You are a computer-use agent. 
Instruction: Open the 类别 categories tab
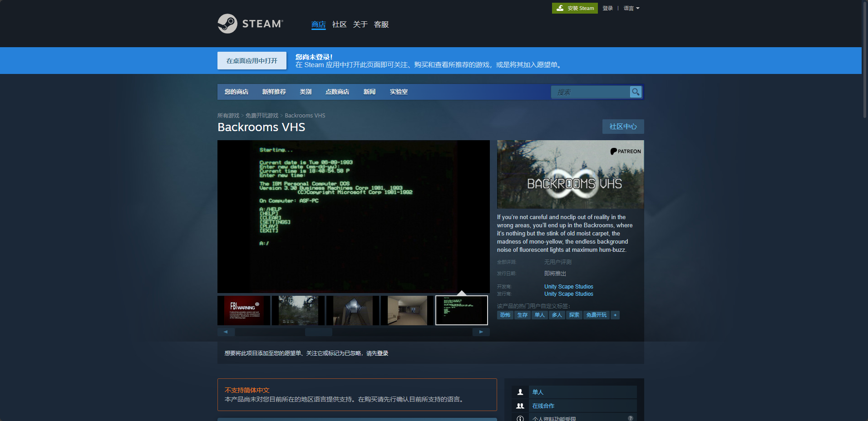point(306,92)
